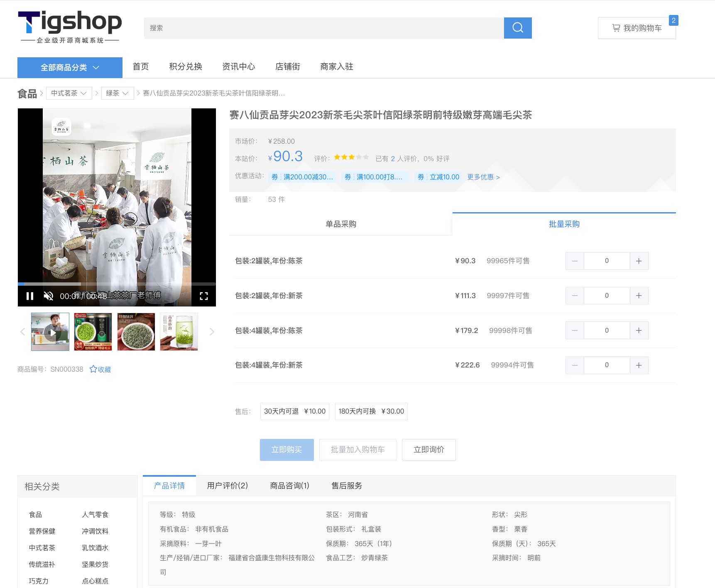Show next thumbnails with right arrow

[x=212, y=332]
